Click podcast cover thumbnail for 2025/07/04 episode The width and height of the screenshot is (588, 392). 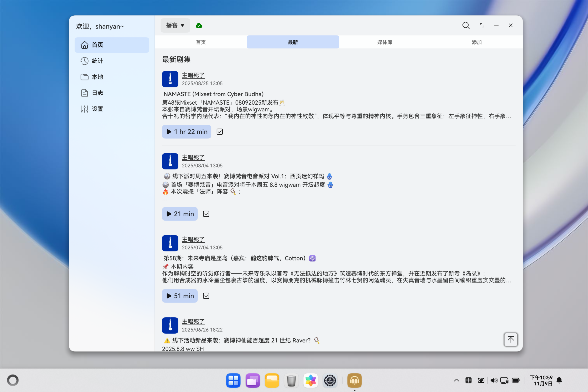coord(170,243)
